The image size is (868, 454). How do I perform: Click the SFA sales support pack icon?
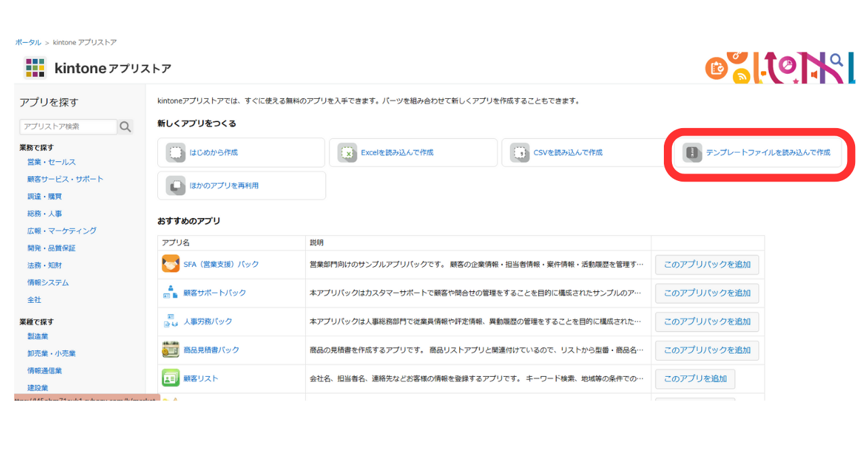[x=170, y=264]
